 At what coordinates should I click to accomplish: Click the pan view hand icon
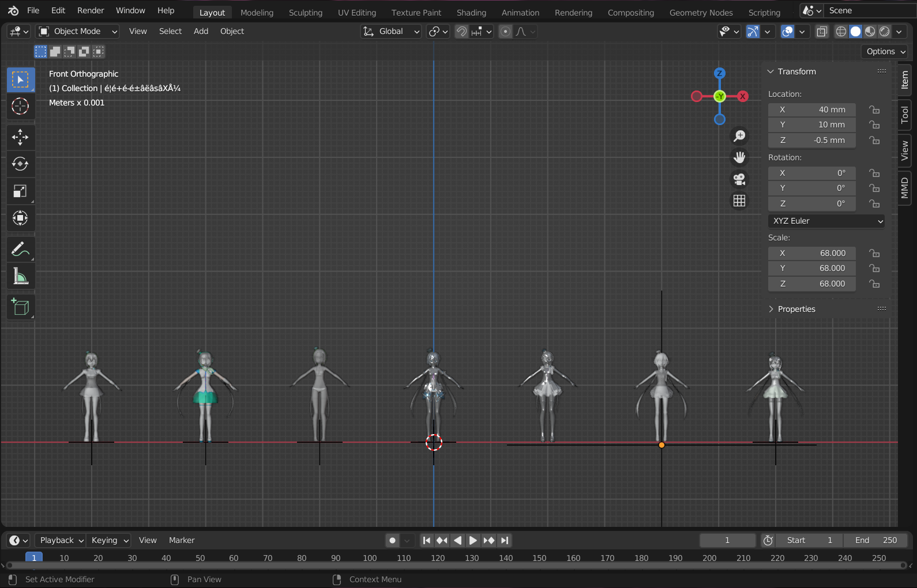pyautogui.click(x=739, y=157)
